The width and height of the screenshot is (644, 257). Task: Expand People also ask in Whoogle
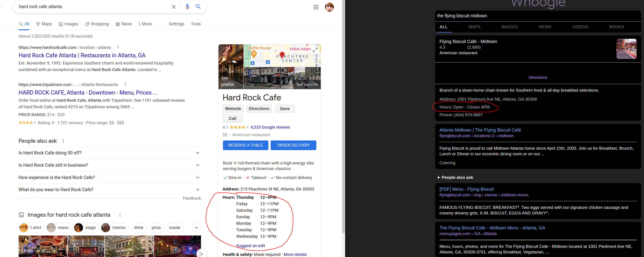pyautogui.click(x=457, y=177)
